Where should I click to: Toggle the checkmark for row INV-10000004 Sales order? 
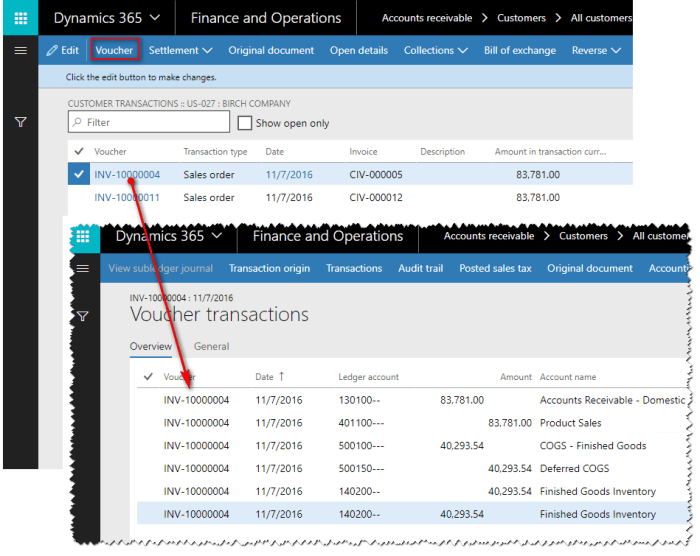[x=79, y=174]
